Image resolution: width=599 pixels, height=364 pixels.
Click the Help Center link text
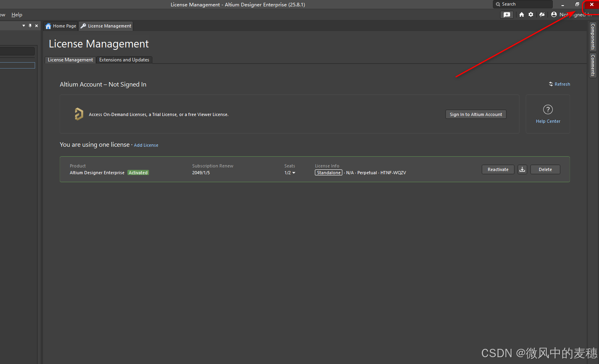click(548, 121)
